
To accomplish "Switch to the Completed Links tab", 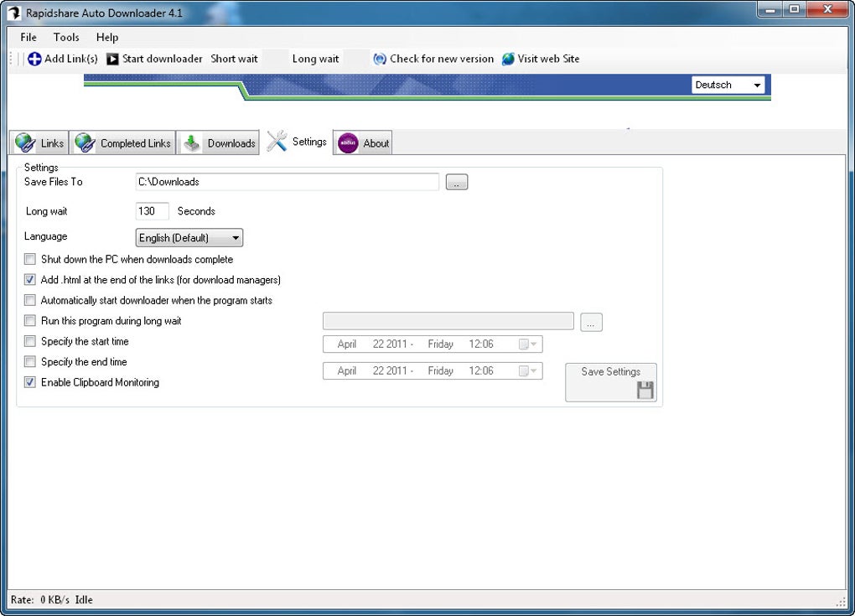I will [x=122, y=142].
